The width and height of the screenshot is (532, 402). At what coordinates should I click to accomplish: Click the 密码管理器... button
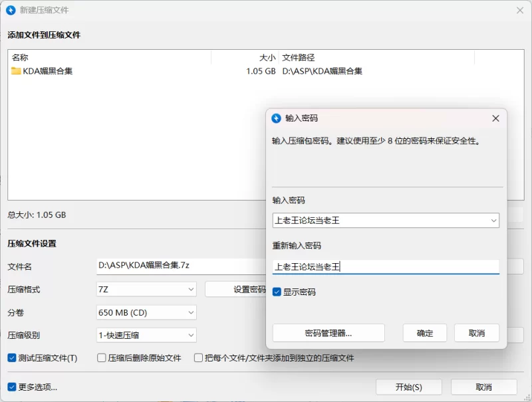coord(329,333)
